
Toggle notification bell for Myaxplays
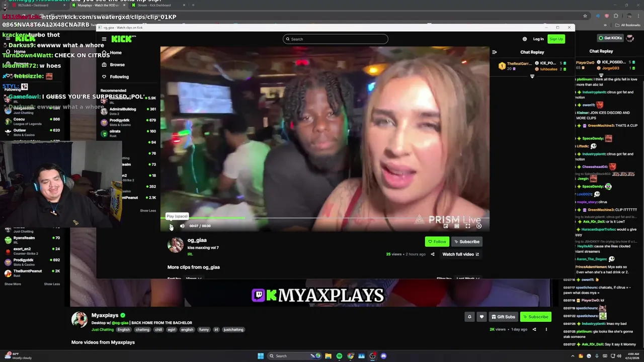click(x=469, y=317)
